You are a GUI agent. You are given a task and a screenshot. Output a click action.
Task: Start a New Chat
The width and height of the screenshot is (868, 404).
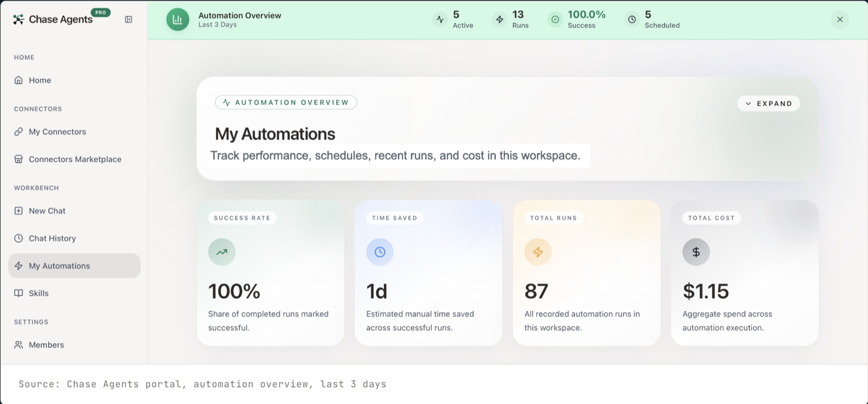[74, 211]
